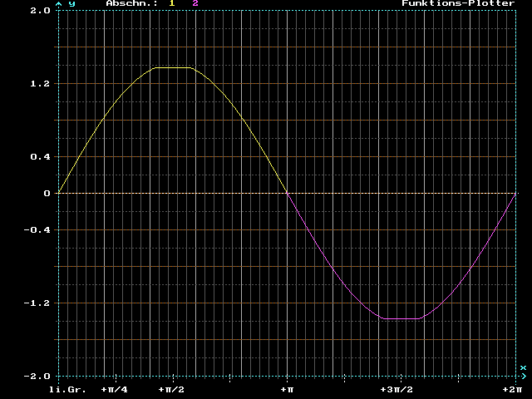The width and height of the screenshot is (532, 399).
Task: Select yellow section number 1
Action: [172, 3]
